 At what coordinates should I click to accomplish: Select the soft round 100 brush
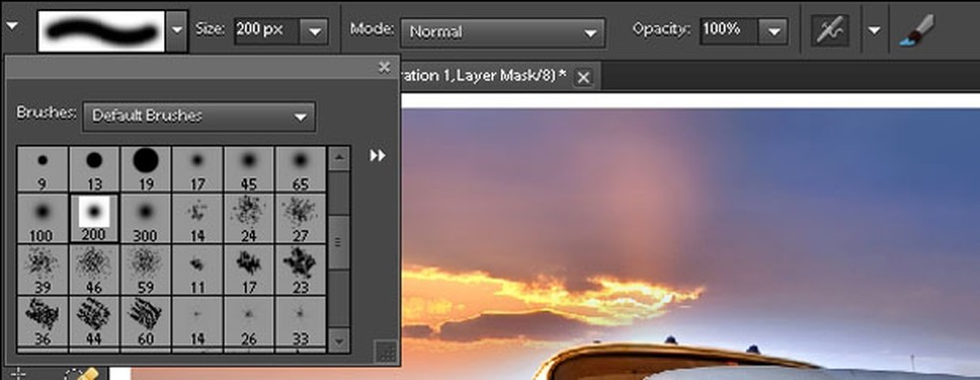point(42,218)
